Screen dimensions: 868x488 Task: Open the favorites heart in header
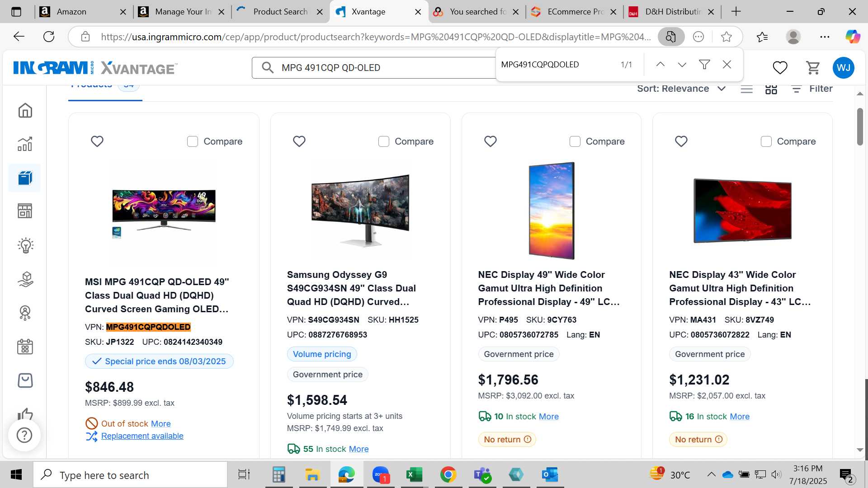(x=780, y=68)
